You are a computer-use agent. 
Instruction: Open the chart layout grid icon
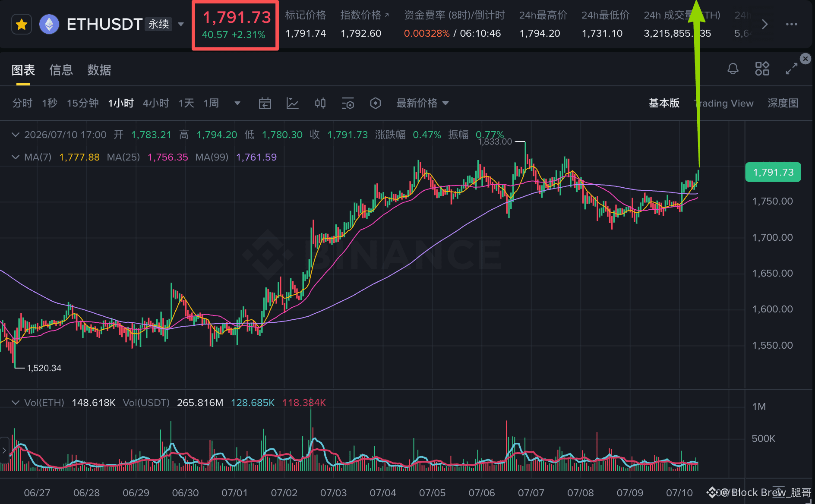click(762, 69)
